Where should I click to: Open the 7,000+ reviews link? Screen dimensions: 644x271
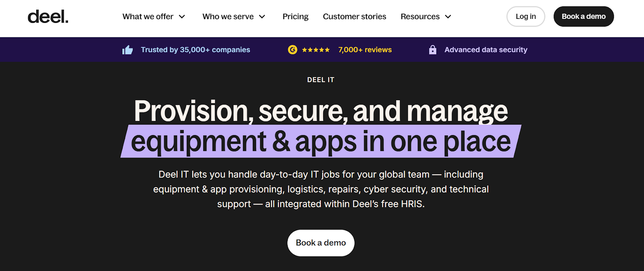[365, 50]
